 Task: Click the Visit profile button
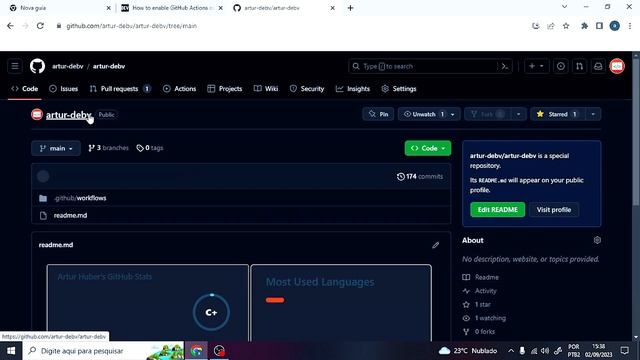pyautogui.click(x=553, y=210)
